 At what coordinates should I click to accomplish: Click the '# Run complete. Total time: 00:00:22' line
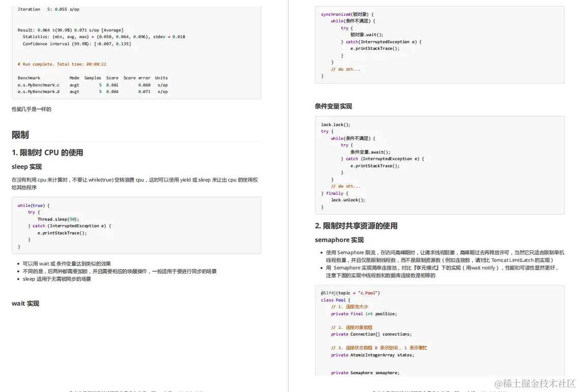click(x=62, y=64)
